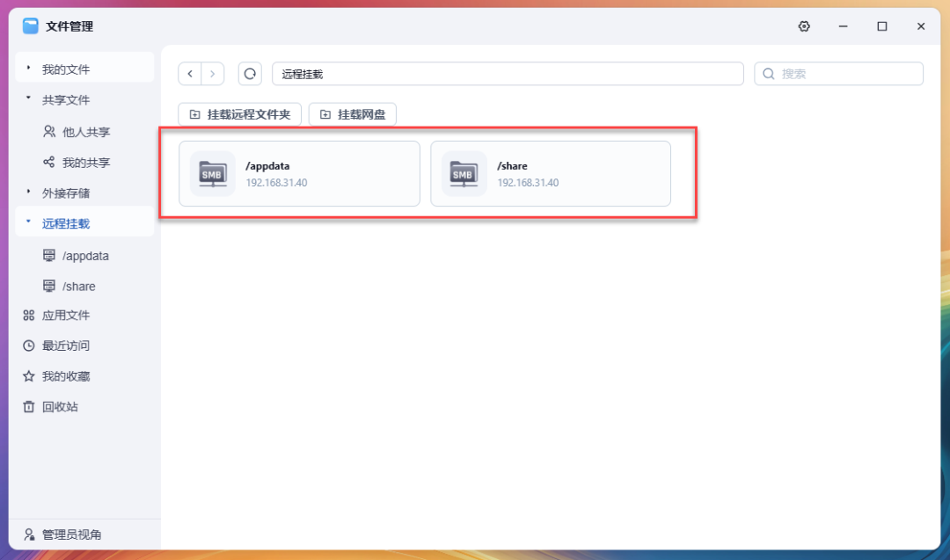The image size is (950, 560).
Task: Click the 最近访问 clock icon
Action: click(28, 345)
